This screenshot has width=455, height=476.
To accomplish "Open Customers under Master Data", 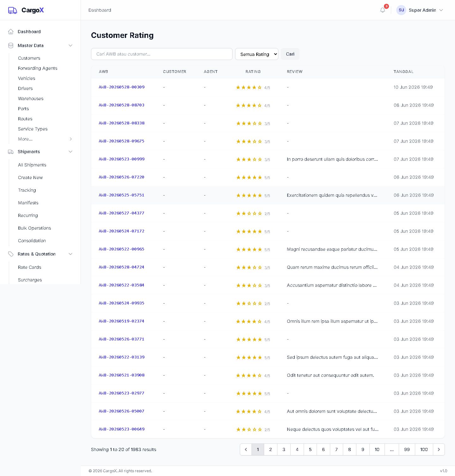I will 29,58.
